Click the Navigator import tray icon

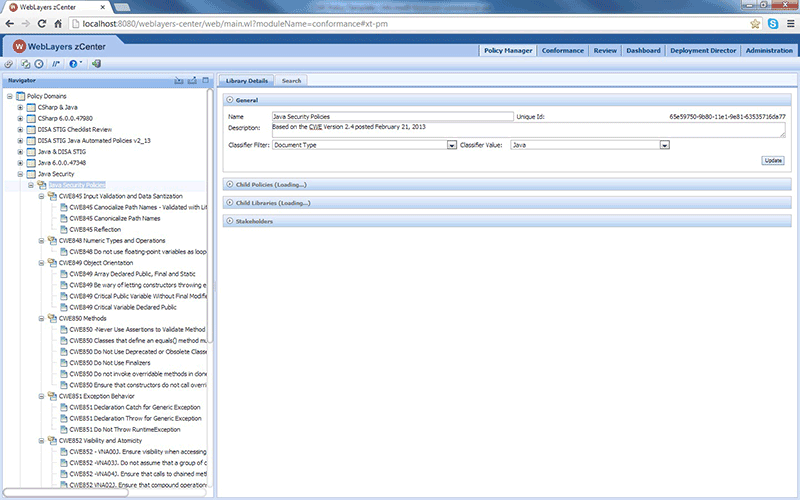click(179, 80)
